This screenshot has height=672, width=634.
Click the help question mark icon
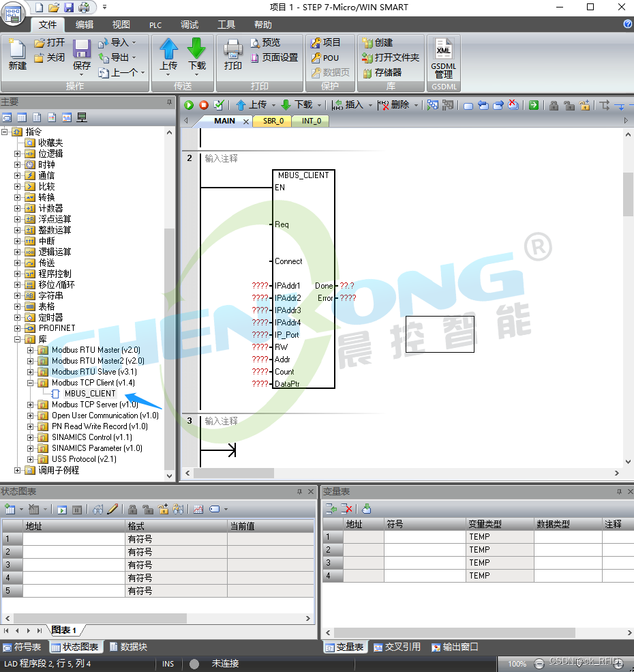click(628, 24)
